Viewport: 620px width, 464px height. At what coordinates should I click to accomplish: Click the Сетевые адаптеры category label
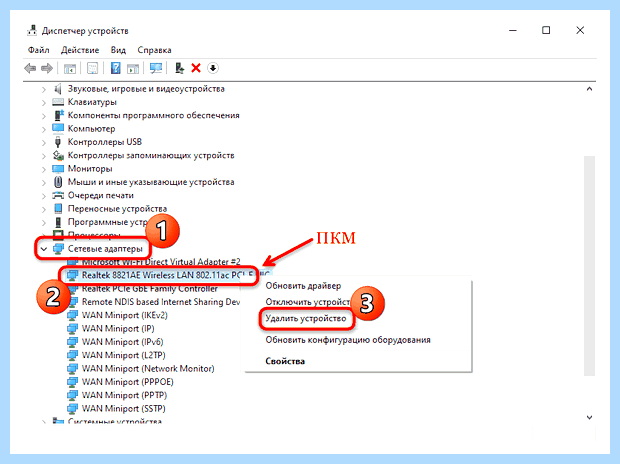[105, 249]
